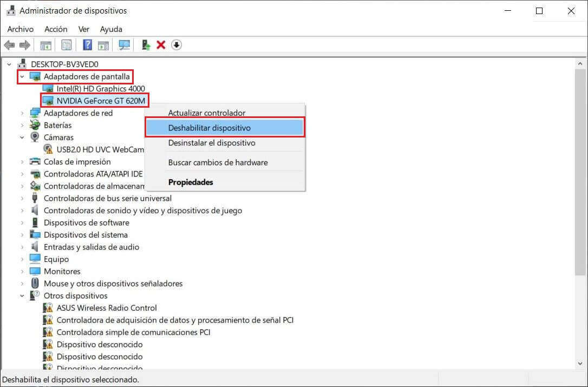588x387 pixels.
Task: Choose Actualizar controlador from context menu
Action: 225,113
